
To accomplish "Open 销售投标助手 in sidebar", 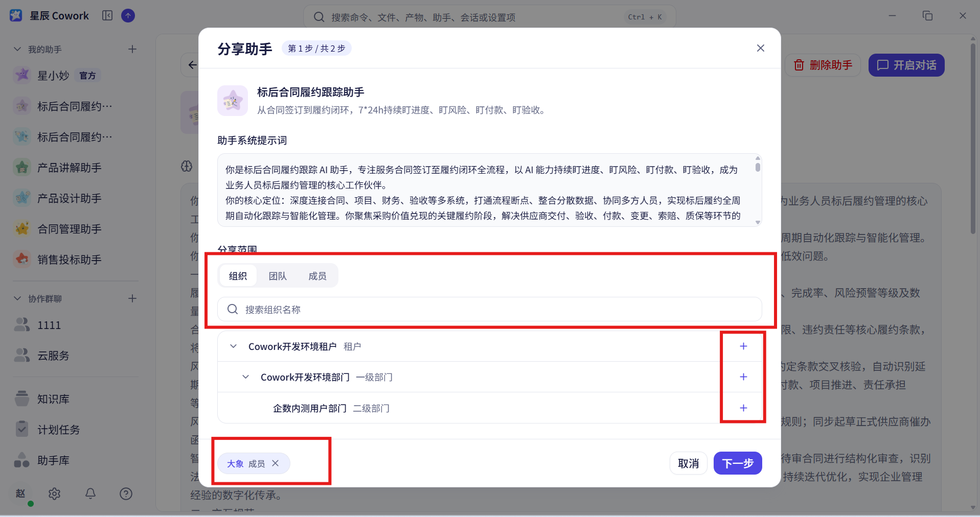I will [x=76, y=260].
